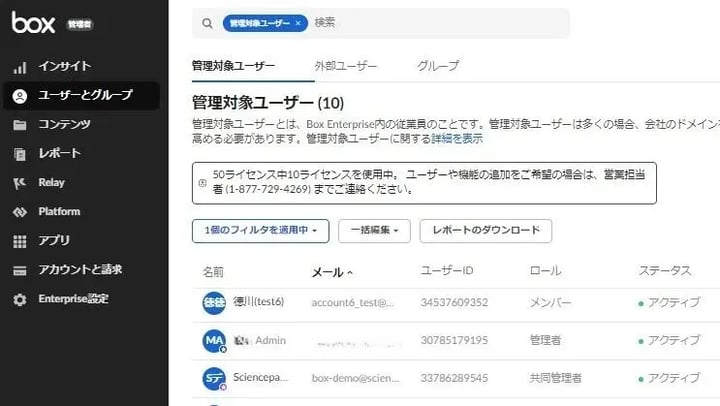The height and width of the screenshot is (406, 720).
Task: Sort the list by メール column
Action: tap(332, 272)
